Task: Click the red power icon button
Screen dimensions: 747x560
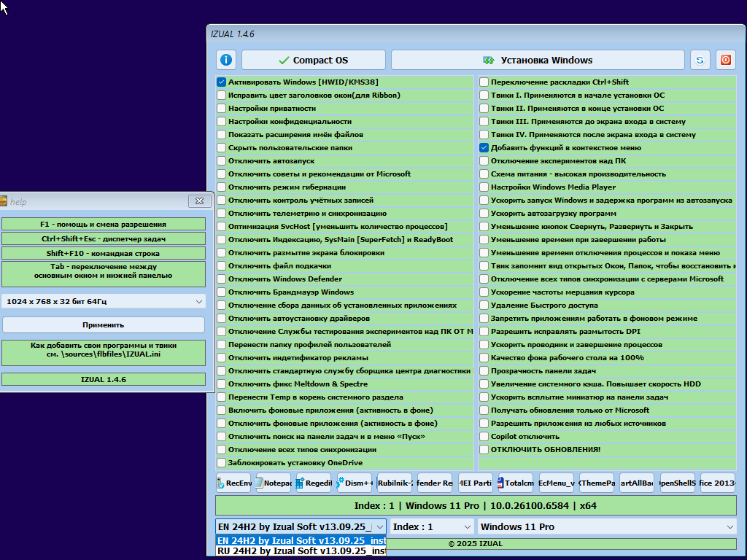Action: pyautogui.click(x=725, y=60)
